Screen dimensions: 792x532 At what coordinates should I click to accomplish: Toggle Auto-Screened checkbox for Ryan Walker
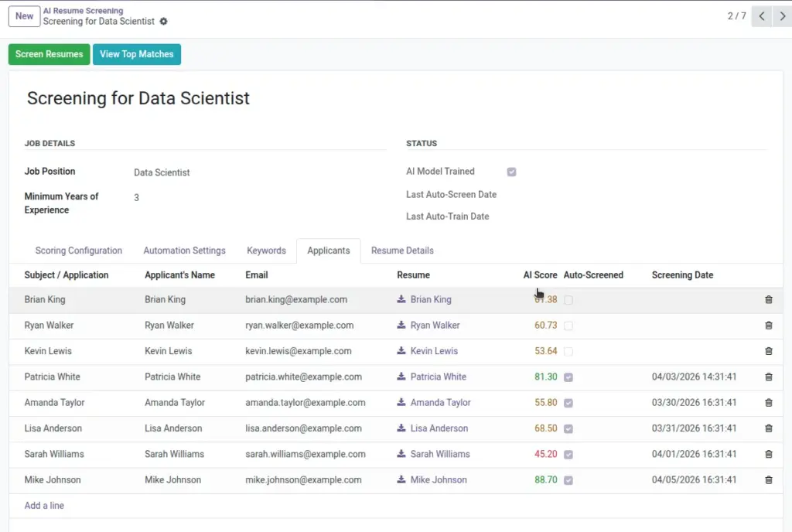click(568, 326)
